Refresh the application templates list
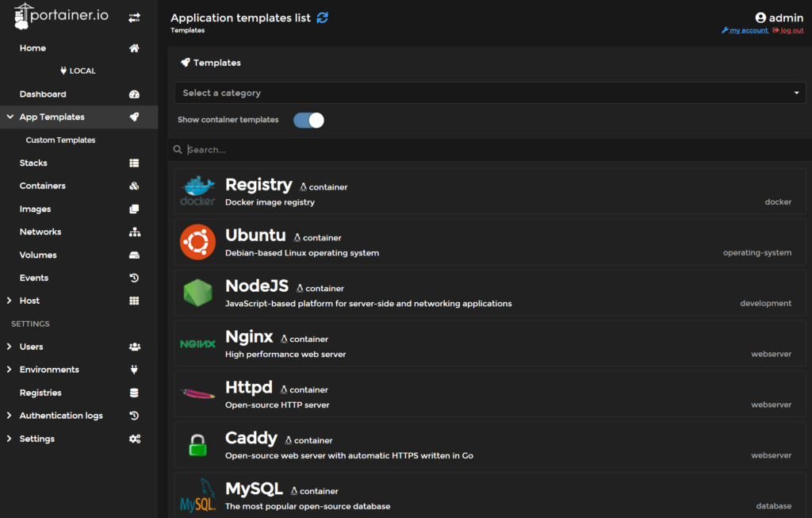 pos(322,17)
